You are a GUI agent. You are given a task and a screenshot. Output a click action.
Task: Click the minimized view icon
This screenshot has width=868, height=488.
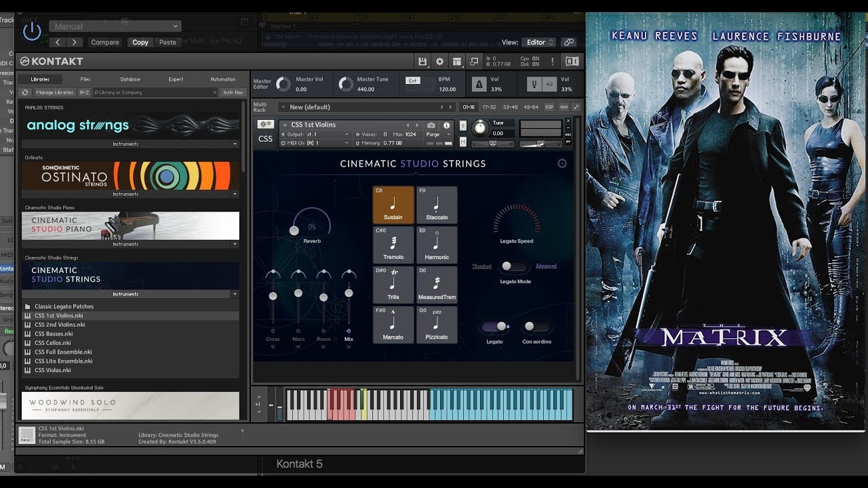pos(474,61)
